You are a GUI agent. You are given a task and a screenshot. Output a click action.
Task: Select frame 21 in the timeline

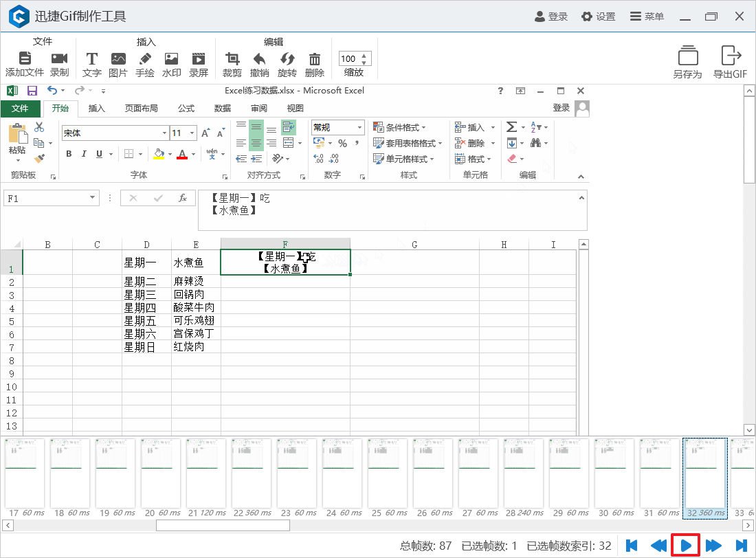point(205,473)
